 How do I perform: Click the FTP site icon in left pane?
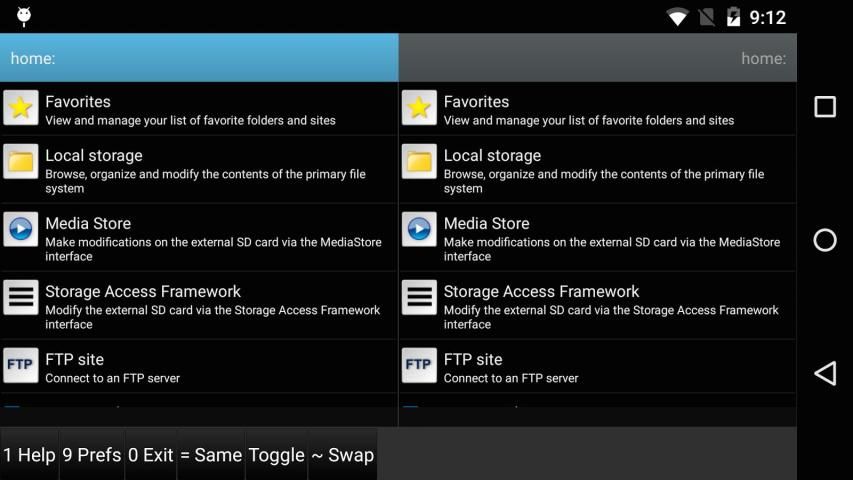point(21,366)
